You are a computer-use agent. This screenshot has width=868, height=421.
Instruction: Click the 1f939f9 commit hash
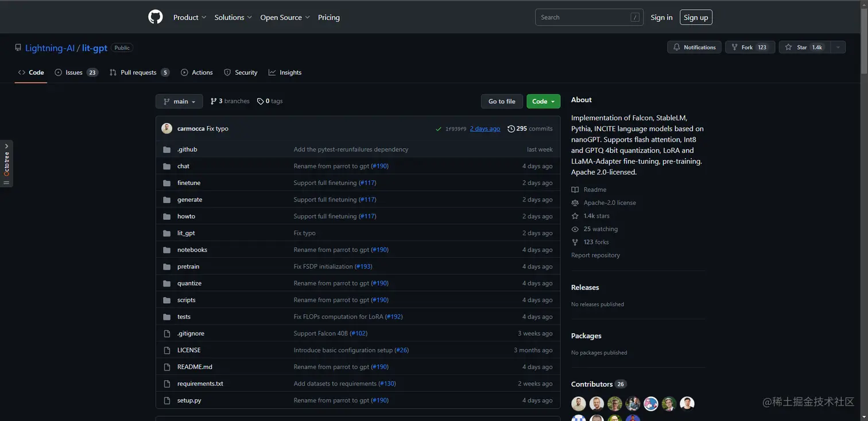(456, 129)
